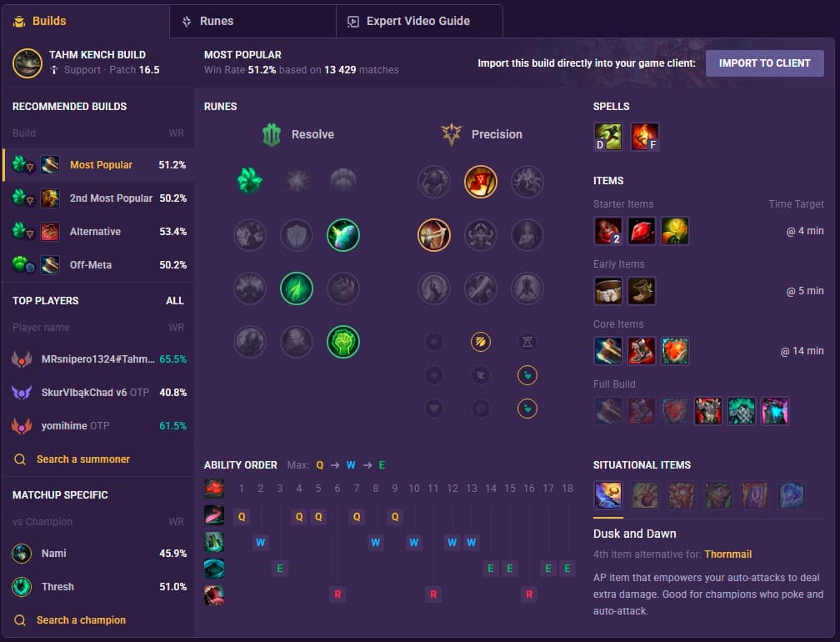
Task: Click the Ignite summoner spell icon
Action: point(644,137)
